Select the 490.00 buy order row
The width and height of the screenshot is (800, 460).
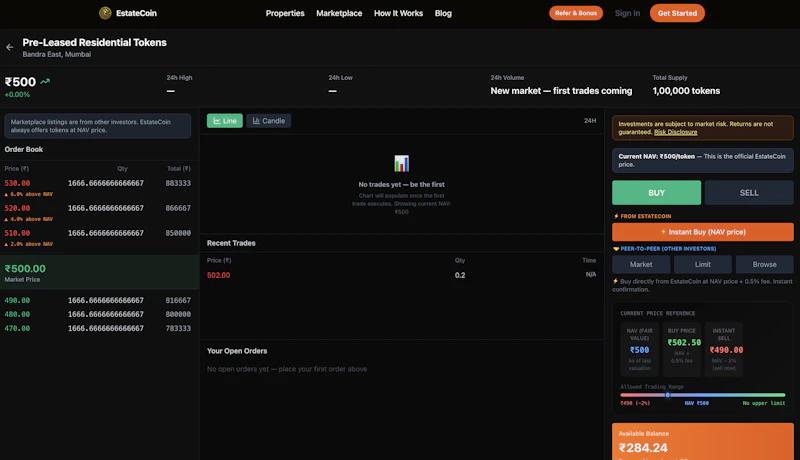(x=97, y=300)
